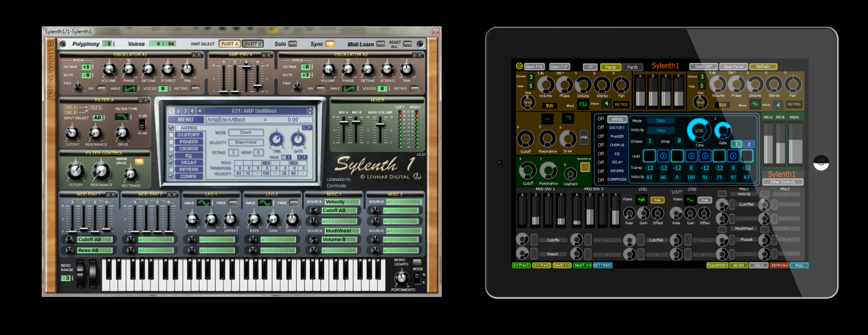The height and width of the screenshot is (335, 868).
Task: Click the Filter A Resonance knob
Action: coord(95,134)
